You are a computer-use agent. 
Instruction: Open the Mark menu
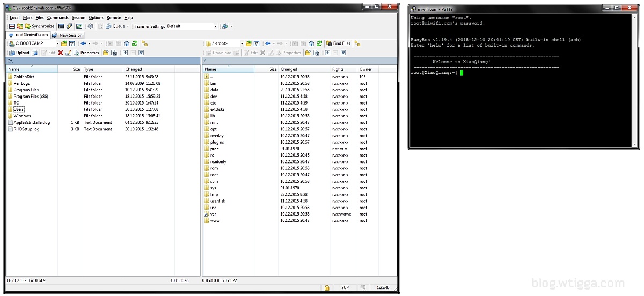(27, 18)
